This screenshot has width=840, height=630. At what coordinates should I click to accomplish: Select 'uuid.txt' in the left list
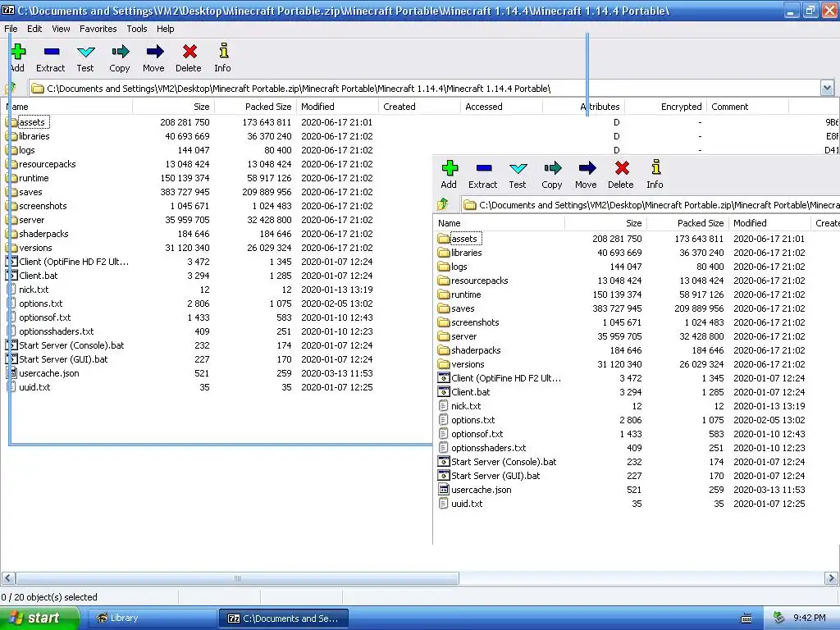tap(34, 387)
